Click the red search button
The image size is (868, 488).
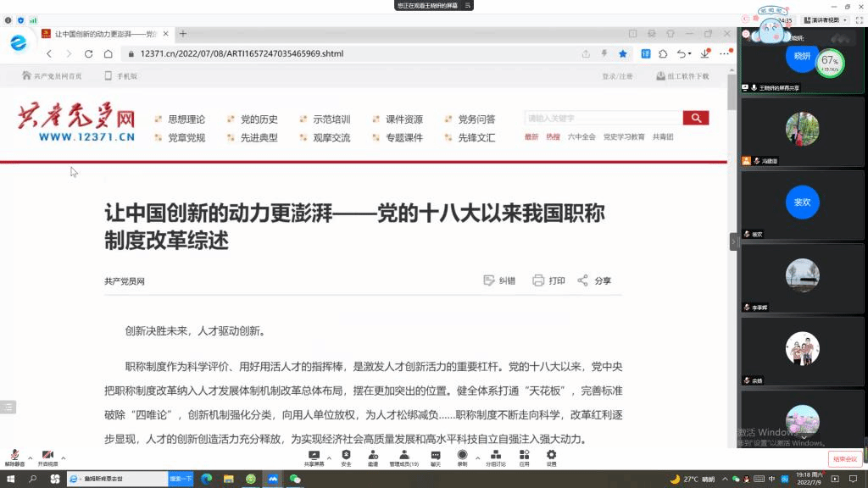(x=696, y=118)
